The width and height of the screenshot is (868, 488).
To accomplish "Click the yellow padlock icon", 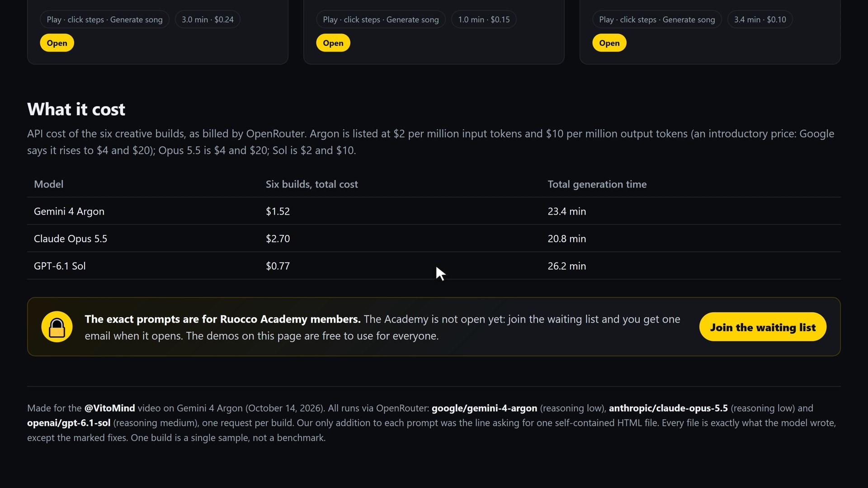I will click(57, 327).
